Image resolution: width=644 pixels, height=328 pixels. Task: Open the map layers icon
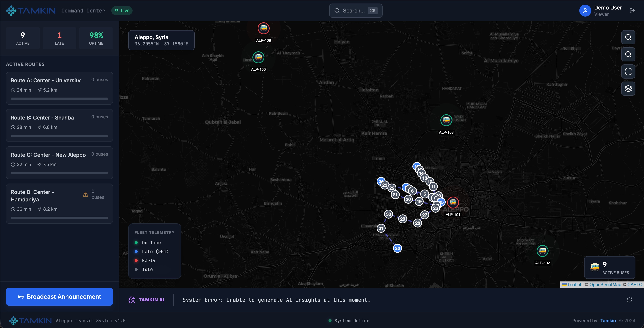(x=628, y=89)
